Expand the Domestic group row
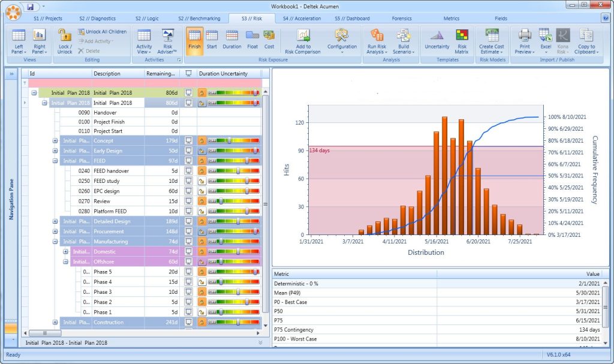 [x=66, y=251]
